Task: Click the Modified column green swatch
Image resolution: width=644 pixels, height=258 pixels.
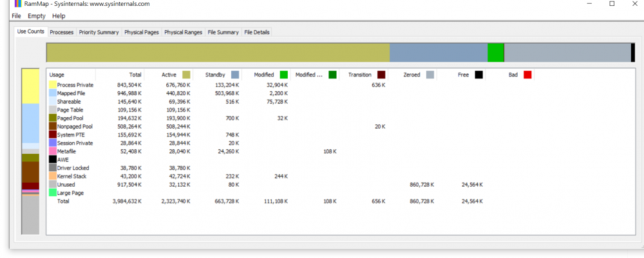Action: (x=284, y=75)
